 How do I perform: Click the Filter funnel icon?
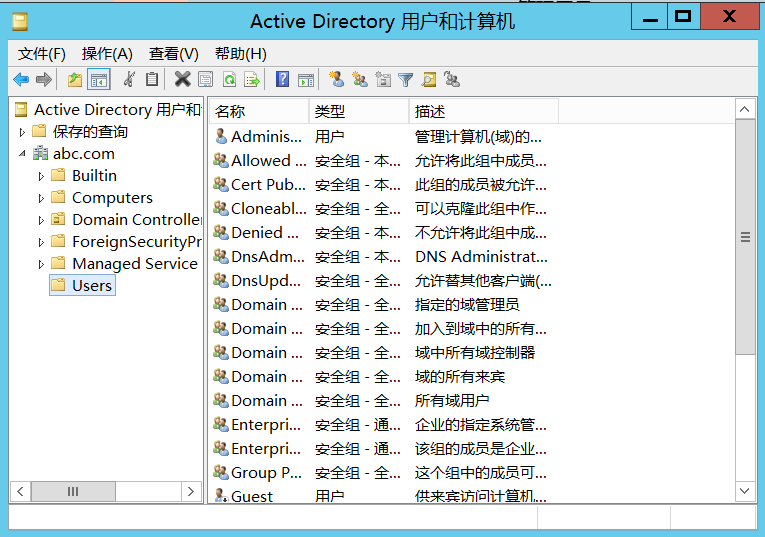(x=405, y=80)
